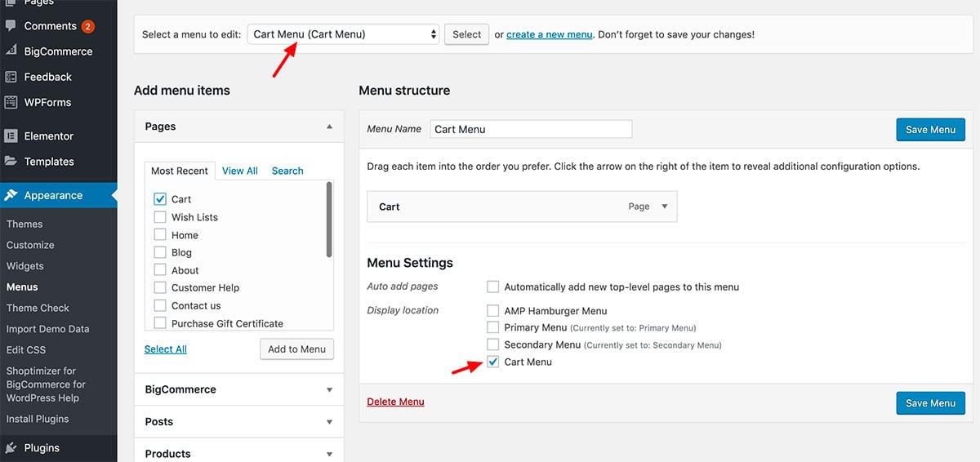The height and width of the screenshot is (462, 980).
Task: Select the WPForms sidebar icon
Action: tap(11, 102)
